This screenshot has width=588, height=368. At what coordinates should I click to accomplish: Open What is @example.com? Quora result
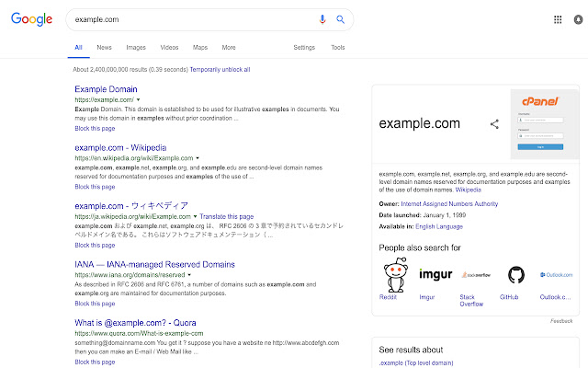(x=135, y=323)
